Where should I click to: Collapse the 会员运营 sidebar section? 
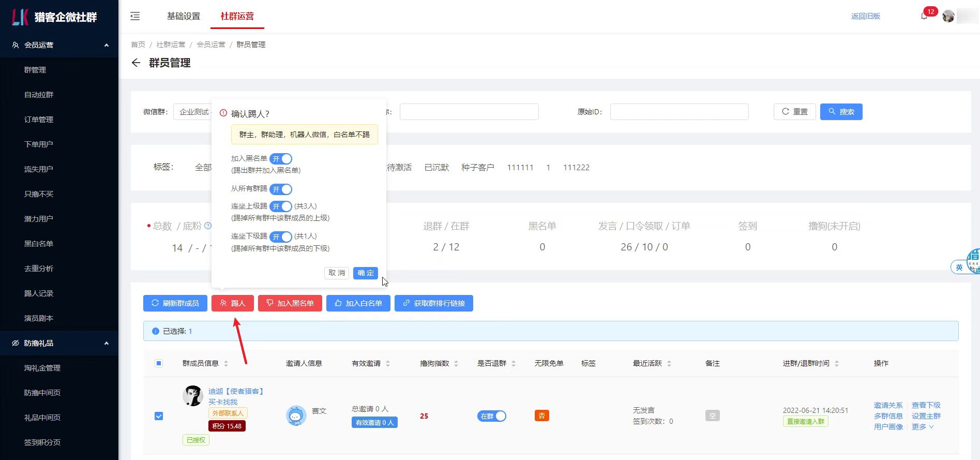107,45
